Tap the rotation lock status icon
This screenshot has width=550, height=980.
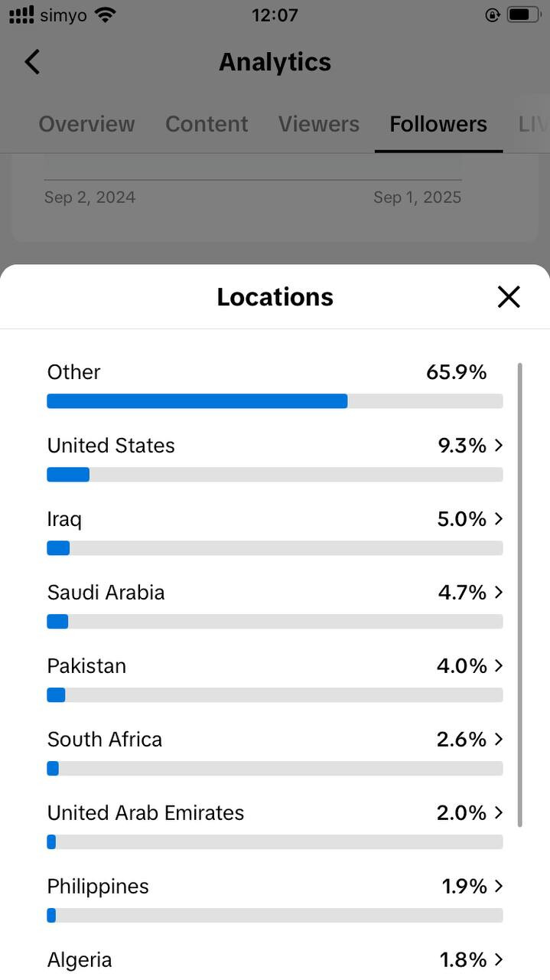[x=492, y=15]
